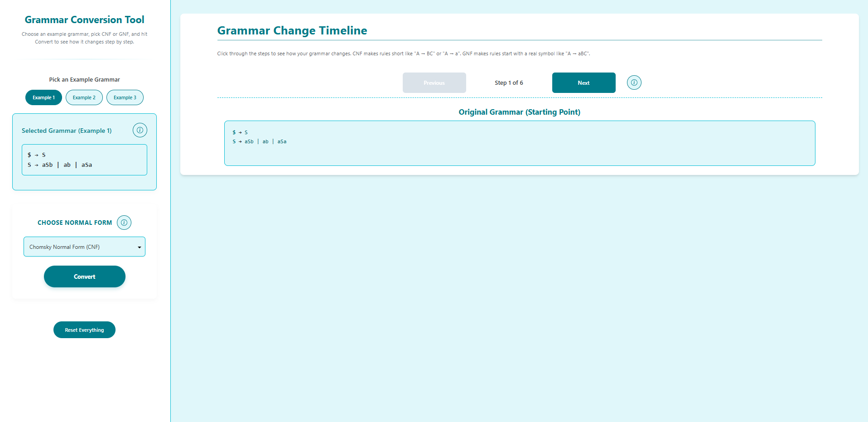Click the Grammar Change Timeline heading
The width and height of the screenshot is (868, 422).
coord(292,30)
